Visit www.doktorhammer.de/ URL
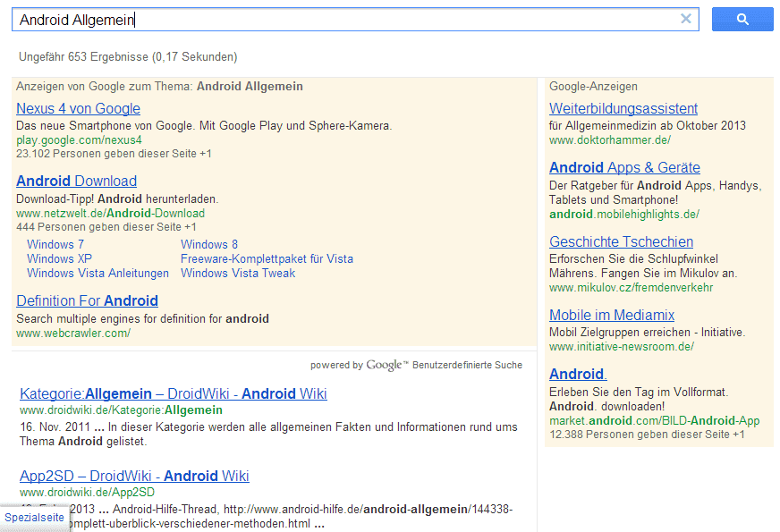The image size is (780, 532). [610, 140]
